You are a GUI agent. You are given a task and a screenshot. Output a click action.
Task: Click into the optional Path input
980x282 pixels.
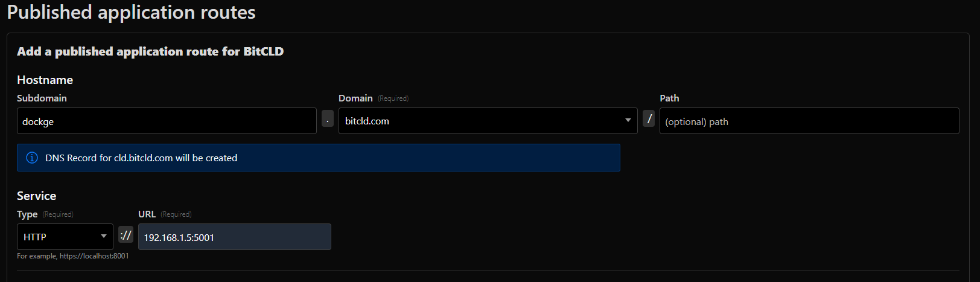tap(809, 121)
